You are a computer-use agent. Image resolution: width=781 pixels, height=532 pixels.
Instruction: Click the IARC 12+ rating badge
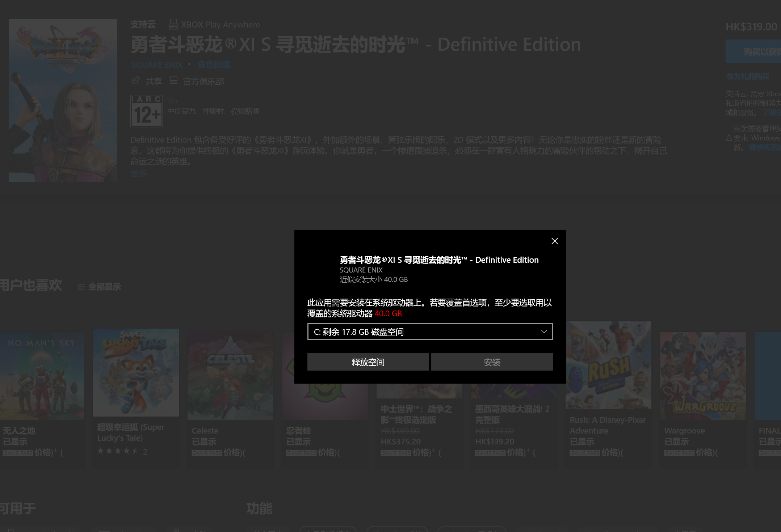tap(147, 111)
